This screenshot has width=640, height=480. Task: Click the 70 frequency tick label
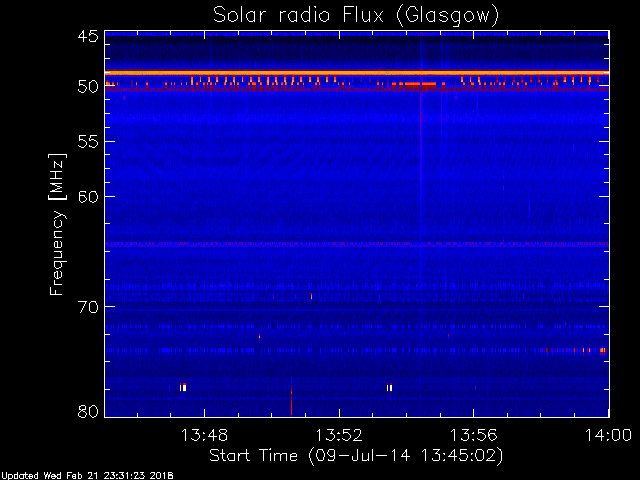point(88,307)
